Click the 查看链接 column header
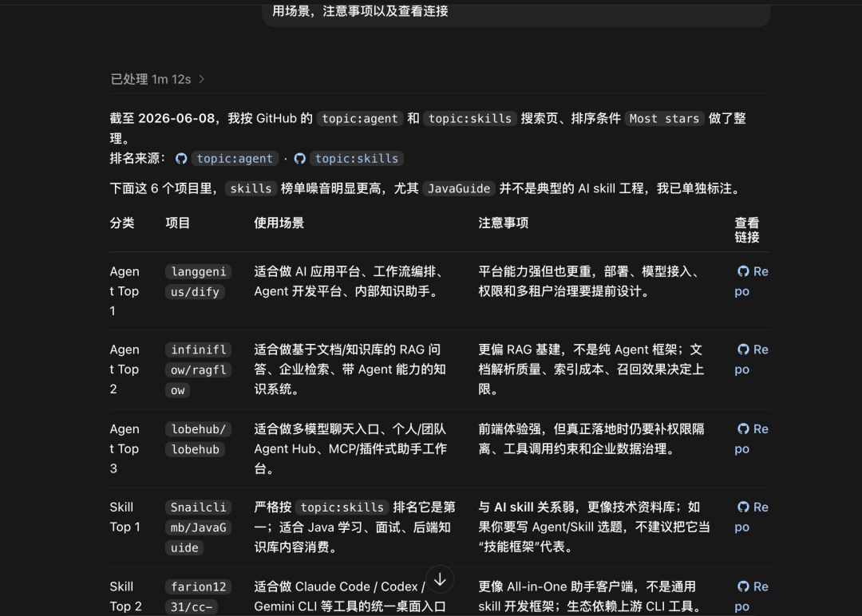 tap(746, 231)
